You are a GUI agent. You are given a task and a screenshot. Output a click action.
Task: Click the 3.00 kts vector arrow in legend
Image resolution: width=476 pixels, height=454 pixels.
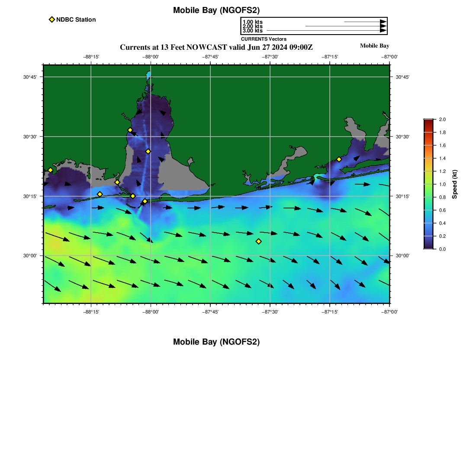pyautogui.click(x=326, y=30)
